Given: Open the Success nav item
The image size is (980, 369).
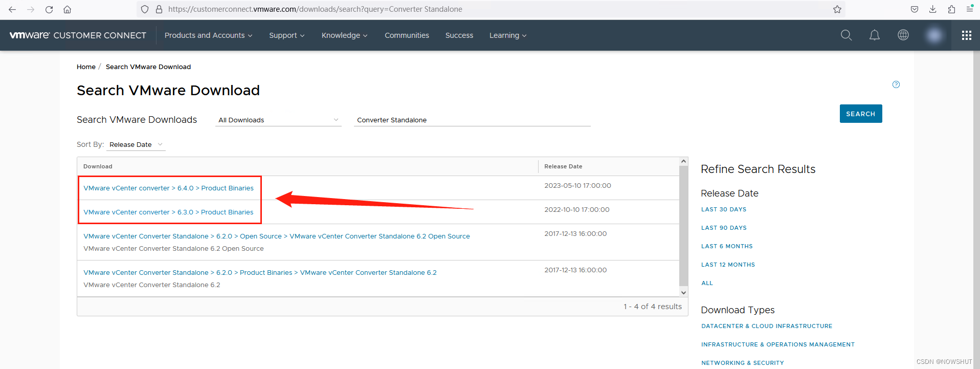Looking at the screenshot, I should [x=459, y=35].
